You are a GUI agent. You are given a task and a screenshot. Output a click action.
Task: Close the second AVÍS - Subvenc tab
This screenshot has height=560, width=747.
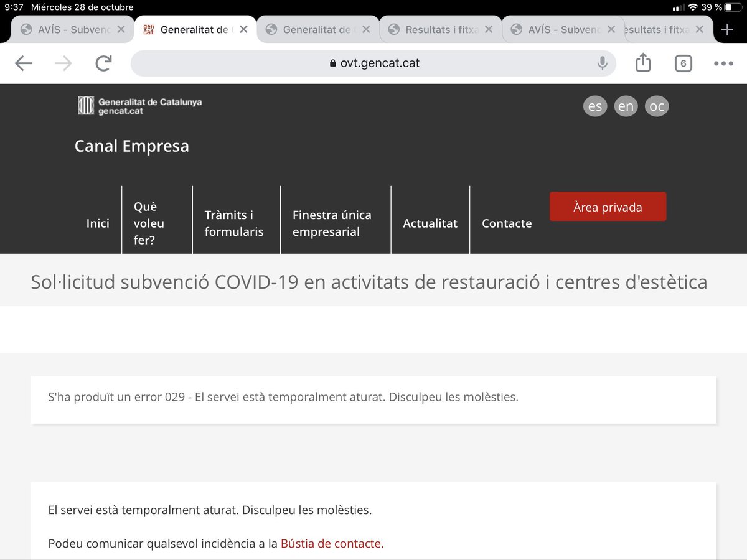coord(611,29)
